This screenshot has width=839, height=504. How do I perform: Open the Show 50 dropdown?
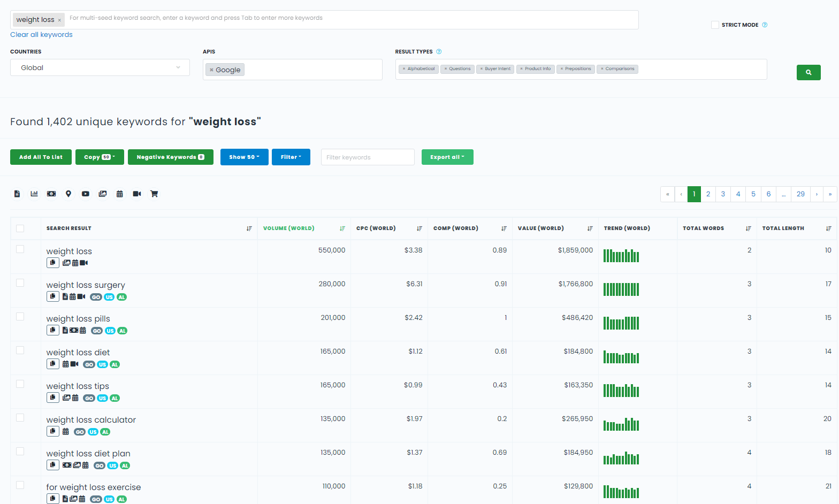pyautogui.click(x=245, y=157)
